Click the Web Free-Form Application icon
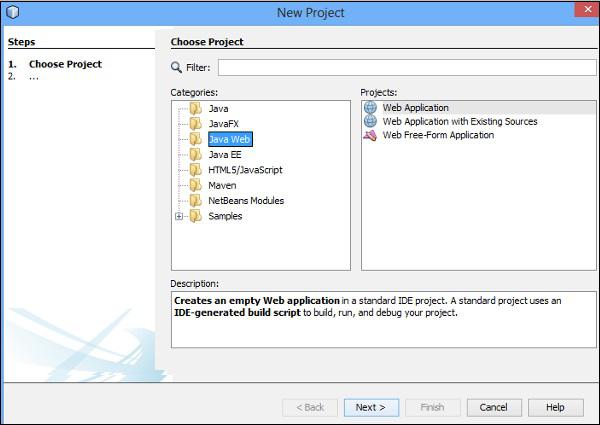This screenshot has width=600, height=425. pyautogui.click(x=371, y=135)
